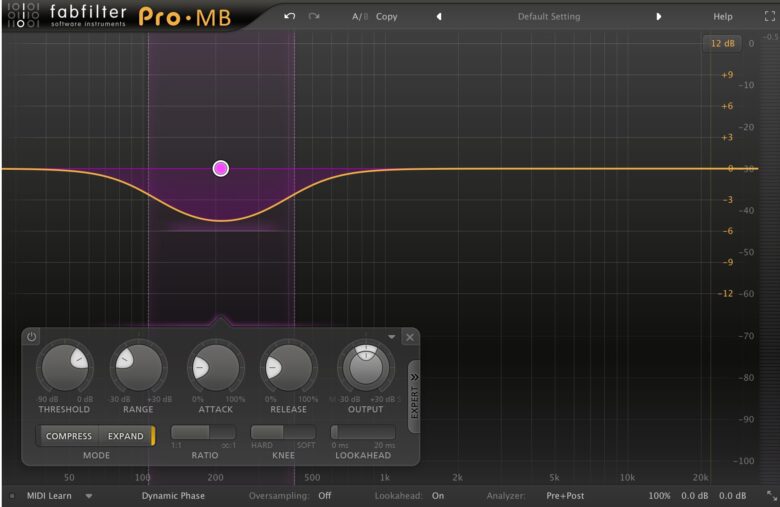Viewport: 780px width, 507px height.
Task: Adjust the Release knob
Action: (289, 368)
